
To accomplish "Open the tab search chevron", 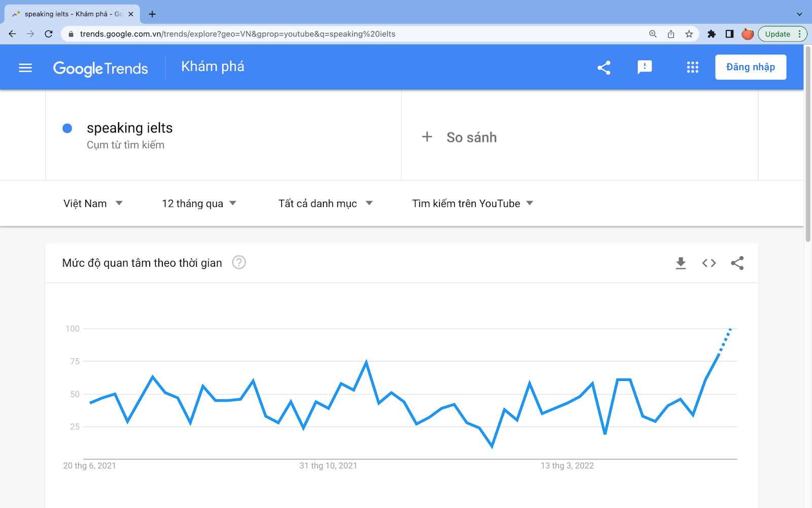I will (x=799, y=14).
